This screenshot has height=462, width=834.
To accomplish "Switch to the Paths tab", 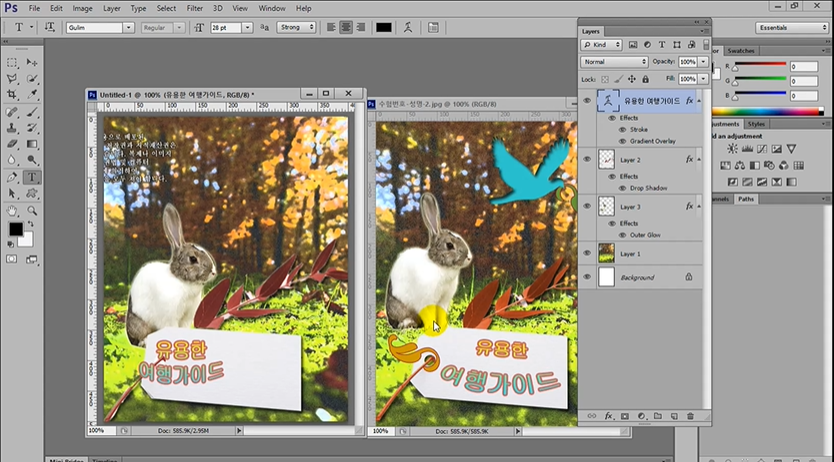I will (746, 199).
